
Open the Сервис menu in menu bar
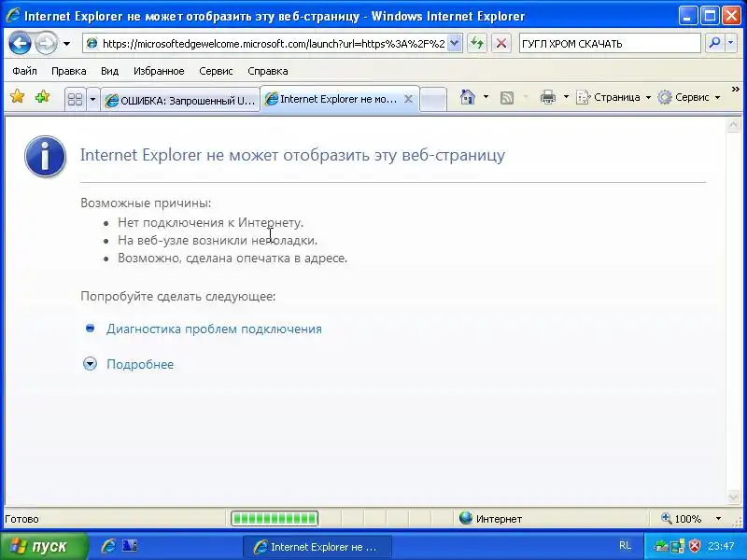click(x=216, y=71)
